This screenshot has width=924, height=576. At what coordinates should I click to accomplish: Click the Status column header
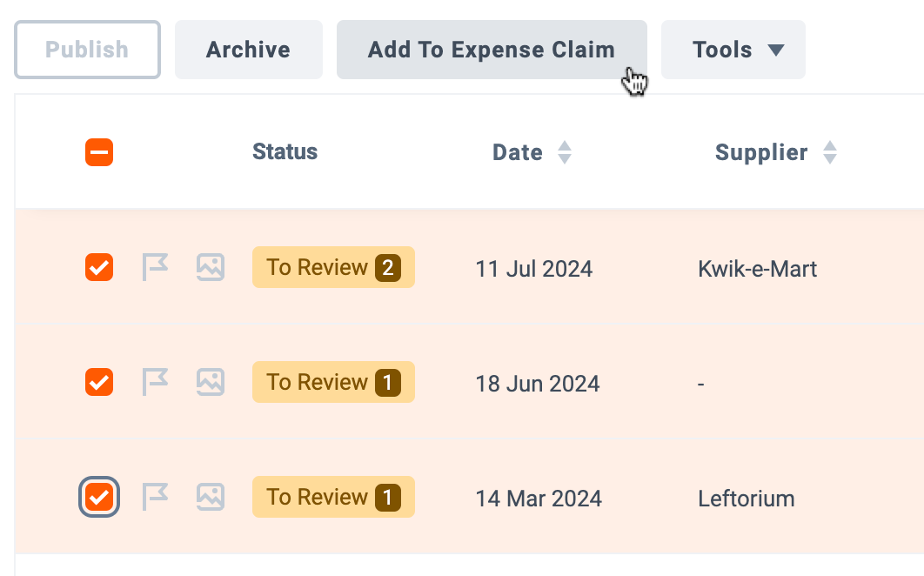pos(285,151)
